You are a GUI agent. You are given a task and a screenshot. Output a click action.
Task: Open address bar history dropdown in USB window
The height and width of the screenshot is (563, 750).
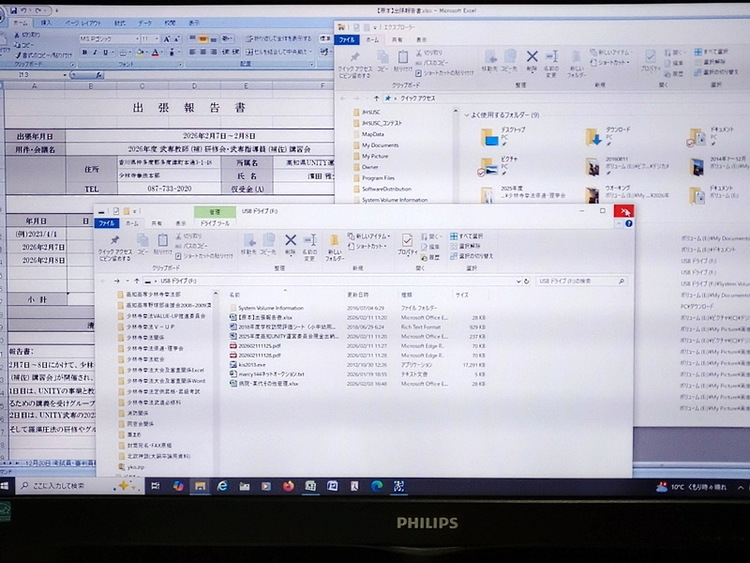518,281
